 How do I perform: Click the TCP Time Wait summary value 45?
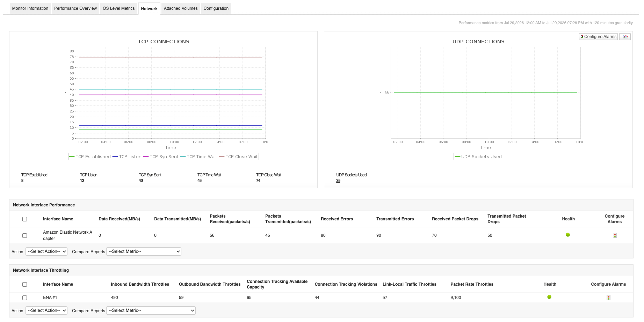pos(200,181)
